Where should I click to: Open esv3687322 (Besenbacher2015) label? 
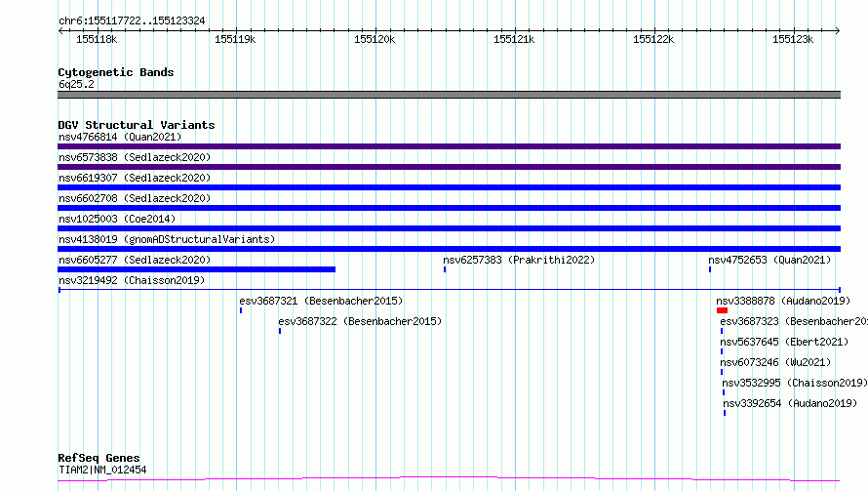[x=360, y=321]
